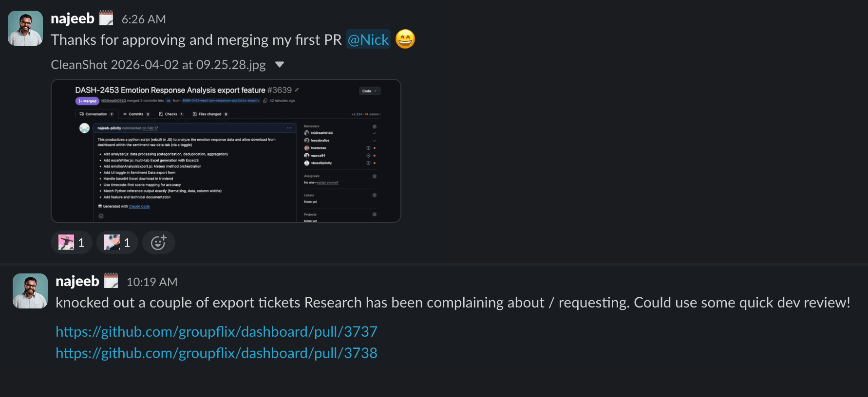868x397 pixels.
Task: Open the Code dropdown in the PR view
Action: pyautogui.click(x=369, y=91)
